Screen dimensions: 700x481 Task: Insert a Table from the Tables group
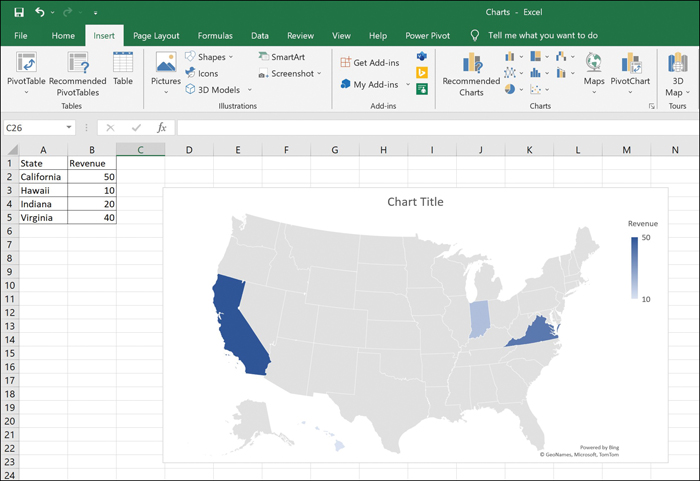pos(123,68)
